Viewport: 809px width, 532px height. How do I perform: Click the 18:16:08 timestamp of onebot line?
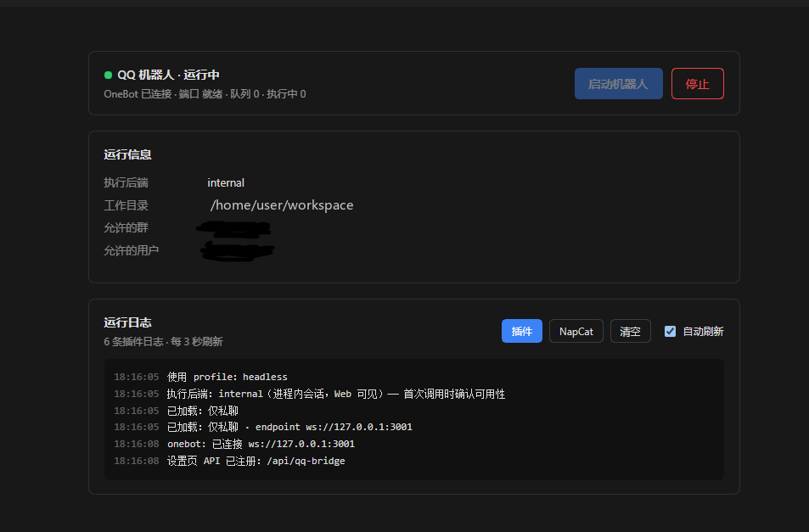point(136,444)
